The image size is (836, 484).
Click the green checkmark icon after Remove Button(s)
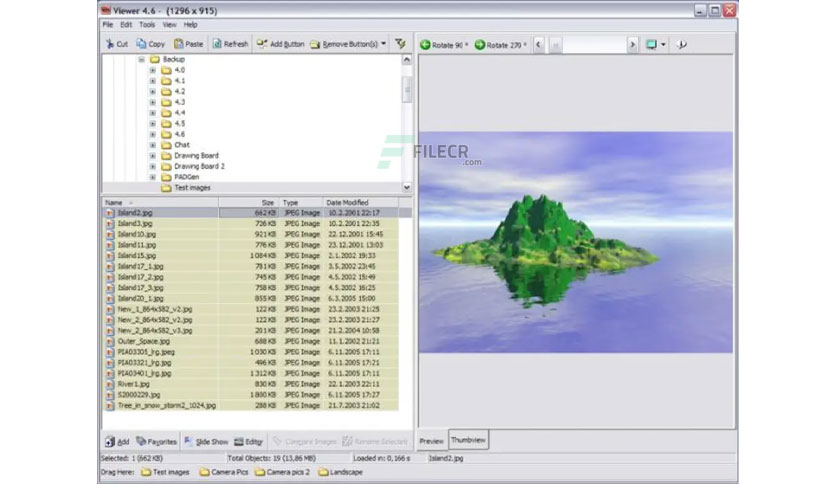tap(400, 44)
